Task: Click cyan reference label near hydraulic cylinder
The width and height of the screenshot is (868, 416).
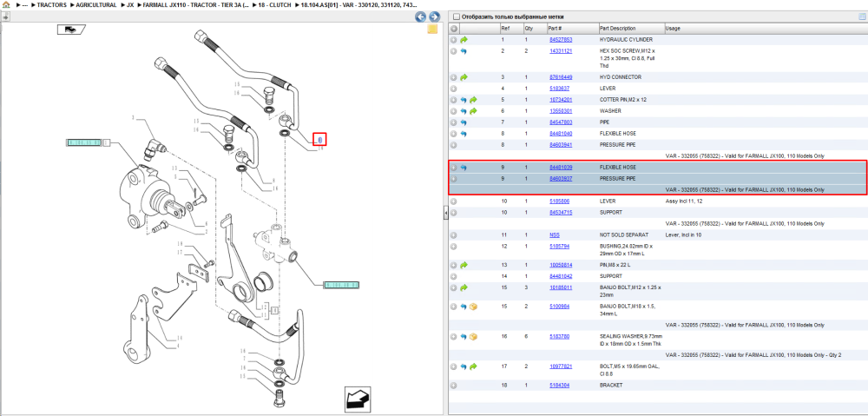Action: (84, 142)
